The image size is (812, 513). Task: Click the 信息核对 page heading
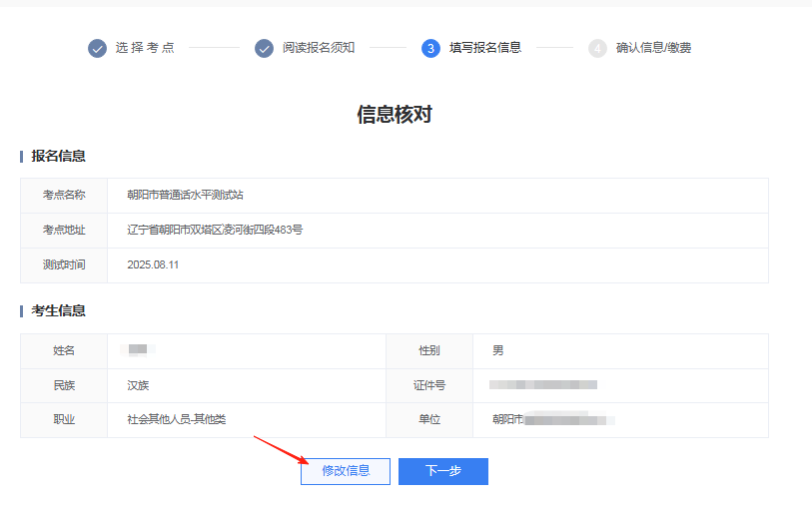click(x=395, y=115)
